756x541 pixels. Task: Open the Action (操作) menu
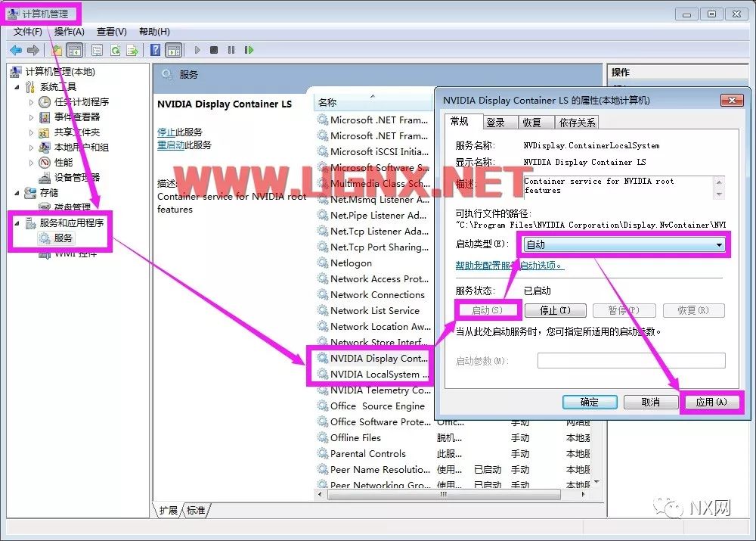(x=70, y=31)
